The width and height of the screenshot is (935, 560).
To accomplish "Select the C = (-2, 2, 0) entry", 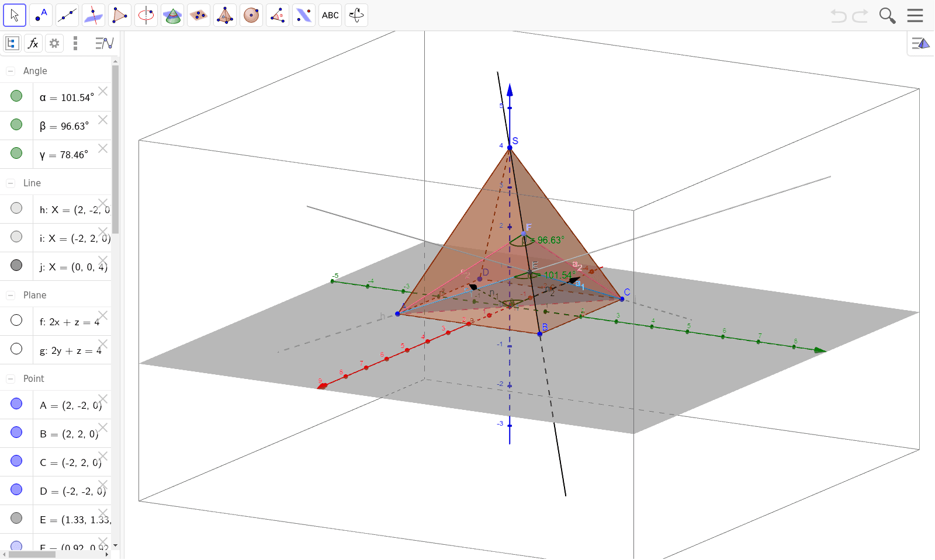I will (71, 463).
